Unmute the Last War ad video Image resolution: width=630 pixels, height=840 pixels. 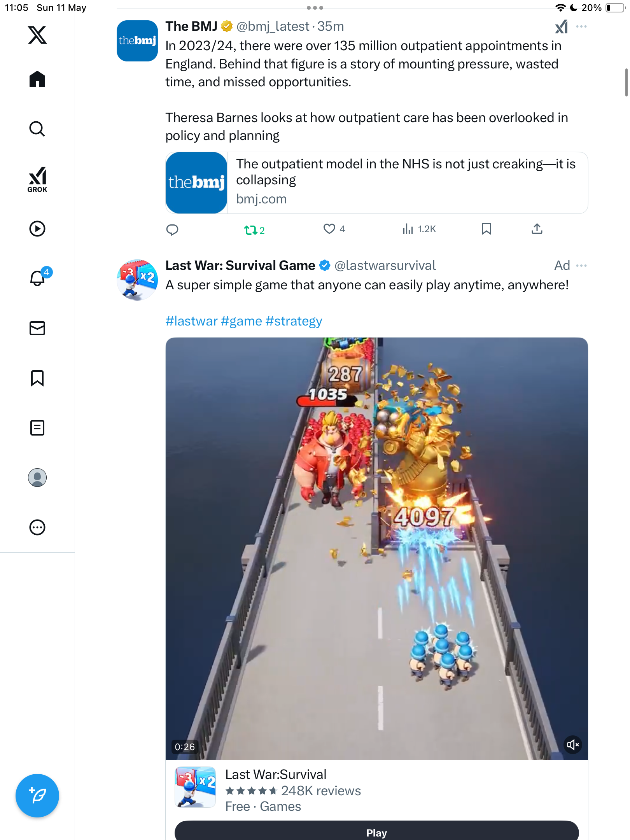click(x=572, y=745)
